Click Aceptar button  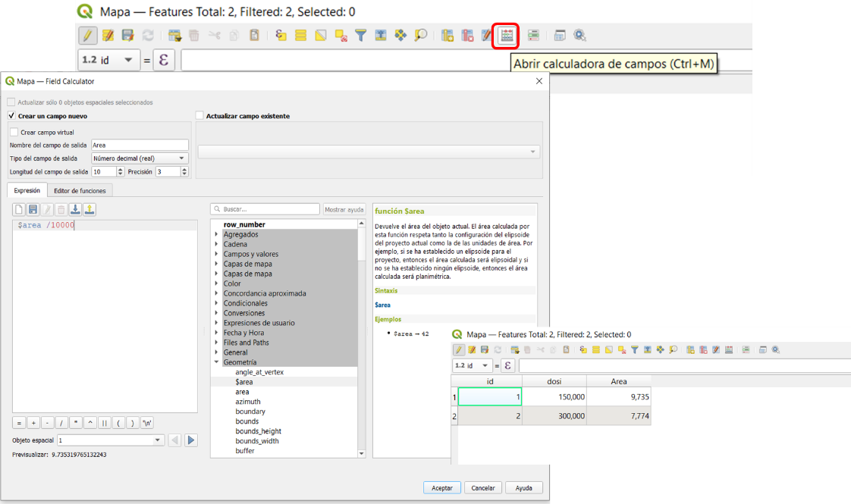pyautogui.click(x=441, y=488)
